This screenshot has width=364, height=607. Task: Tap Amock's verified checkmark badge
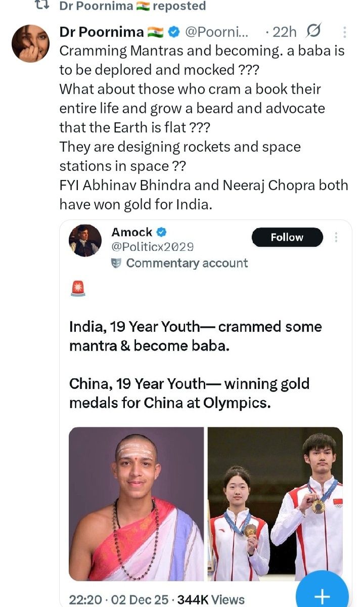coord(161,232)
